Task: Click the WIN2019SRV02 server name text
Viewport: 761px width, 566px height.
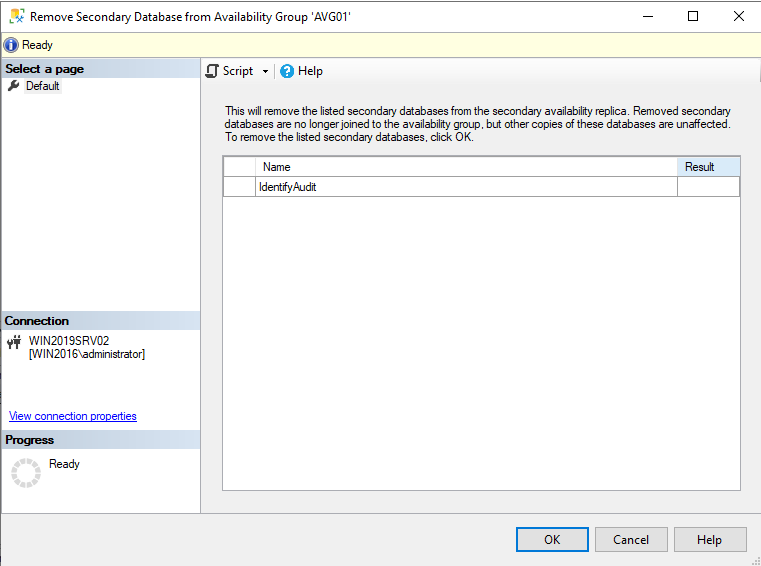Action: point(69,341)
